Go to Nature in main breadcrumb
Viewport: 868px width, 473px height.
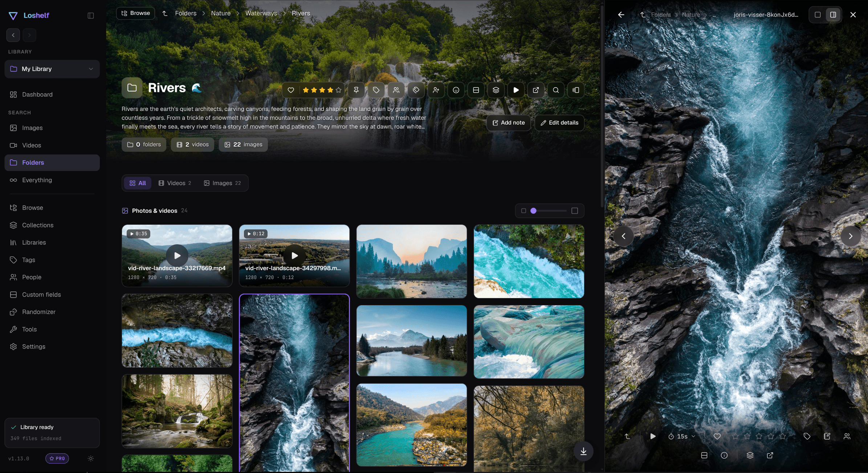click(221, 13)
